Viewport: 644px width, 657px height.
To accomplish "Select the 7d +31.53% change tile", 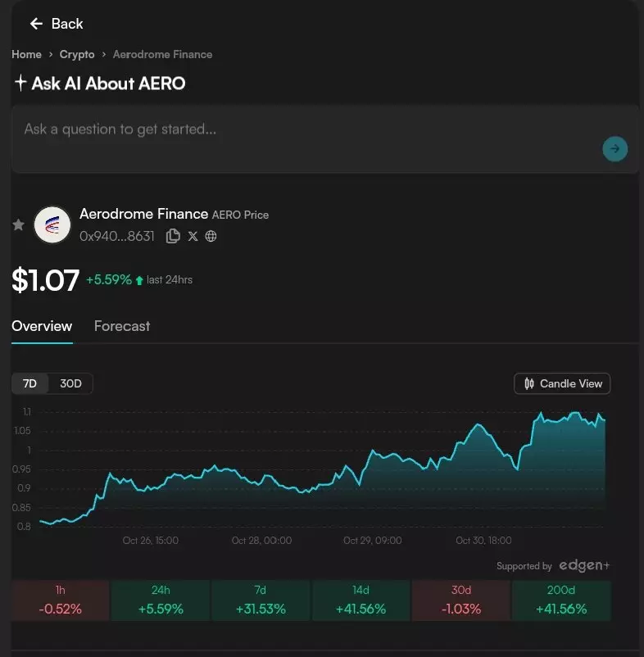I will (x=261, y=600).
